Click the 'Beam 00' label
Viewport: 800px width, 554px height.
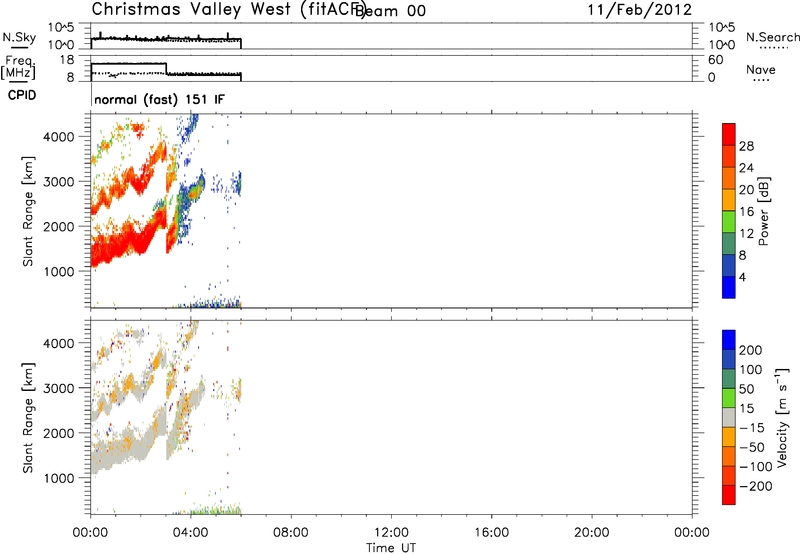392,11
